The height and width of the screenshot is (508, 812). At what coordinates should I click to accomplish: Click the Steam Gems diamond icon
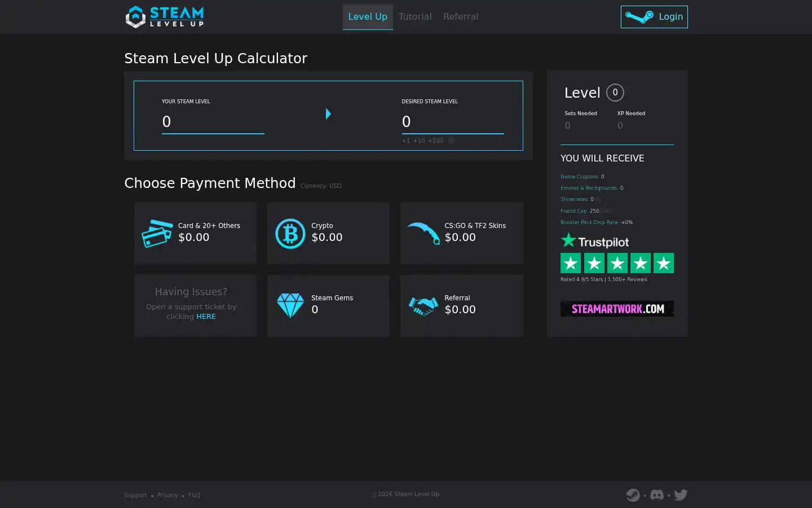pyautogui.click(x=290, y=305)
